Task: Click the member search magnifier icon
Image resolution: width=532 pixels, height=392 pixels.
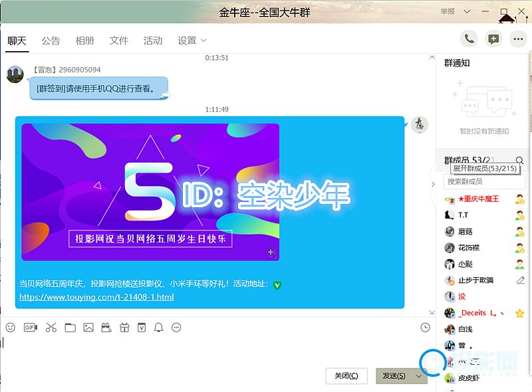Action: (x=519, y=160)
